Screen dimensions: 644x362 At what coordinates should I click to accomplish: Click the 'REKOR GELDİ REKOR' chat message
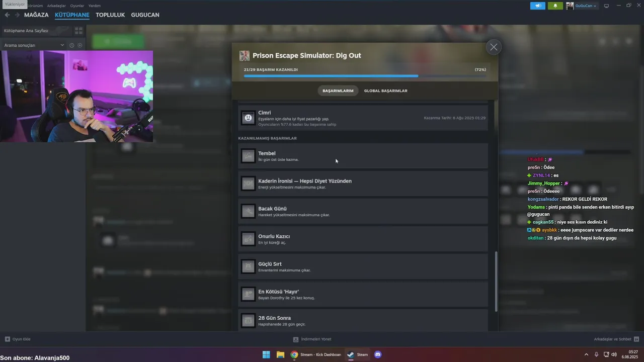tap(585, 199)
